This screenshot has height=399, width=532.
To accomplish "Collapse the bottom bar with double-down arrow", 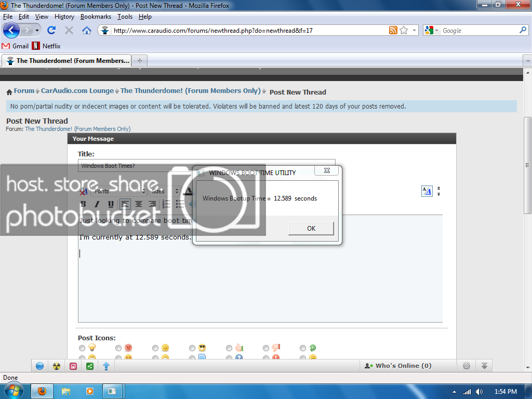I will point(484,366).
